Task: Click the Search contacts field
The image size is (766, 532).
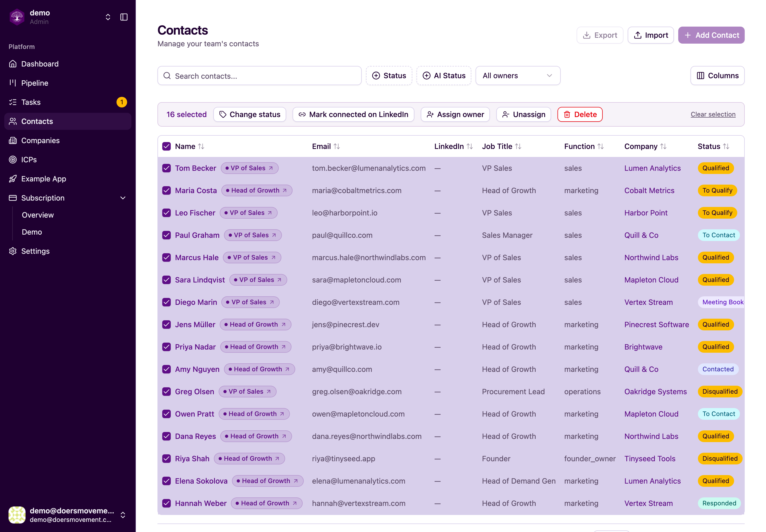Action: click(x=259, y=76)
